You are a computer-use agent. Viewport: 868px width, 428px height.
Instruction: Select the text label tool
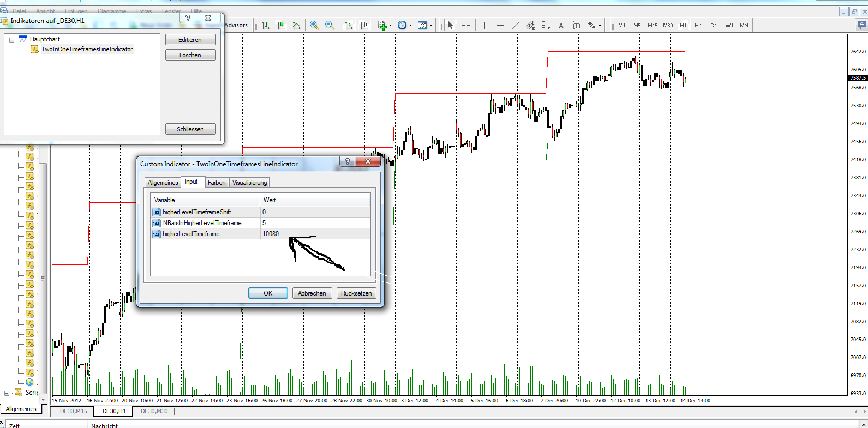click(576, 25)
